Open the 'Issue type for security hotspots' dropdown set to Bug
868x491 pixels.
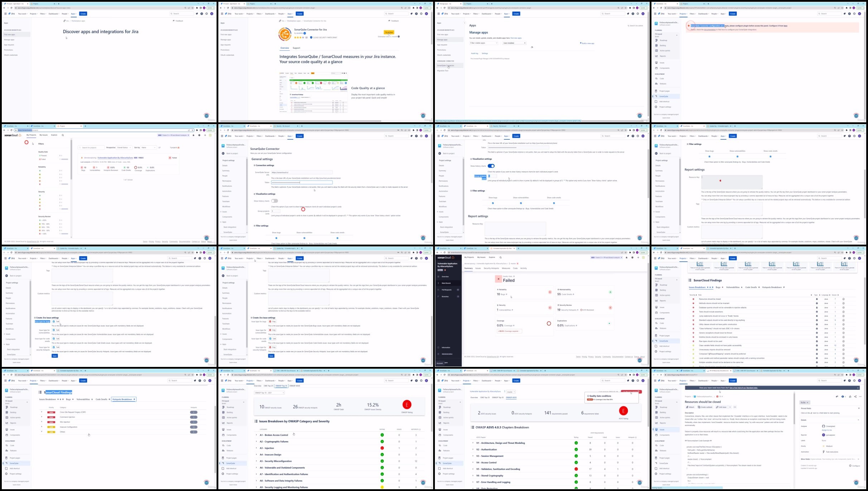click(x=272, y=347)
